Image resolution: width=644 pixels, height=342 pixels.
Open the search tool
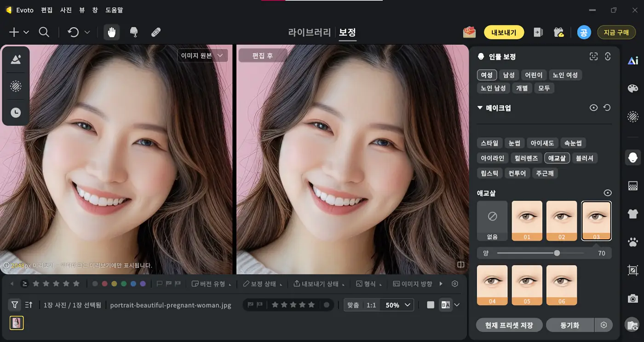pyautogui.click(x=44, y=32)
